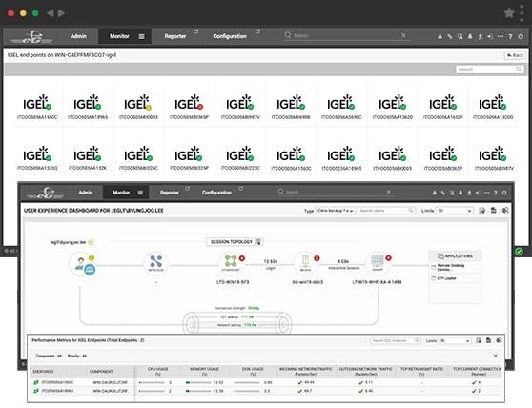This screenshot has width=532, height=408.
Task: Click the power icon in back window toolbar
Action: [521, 36]
